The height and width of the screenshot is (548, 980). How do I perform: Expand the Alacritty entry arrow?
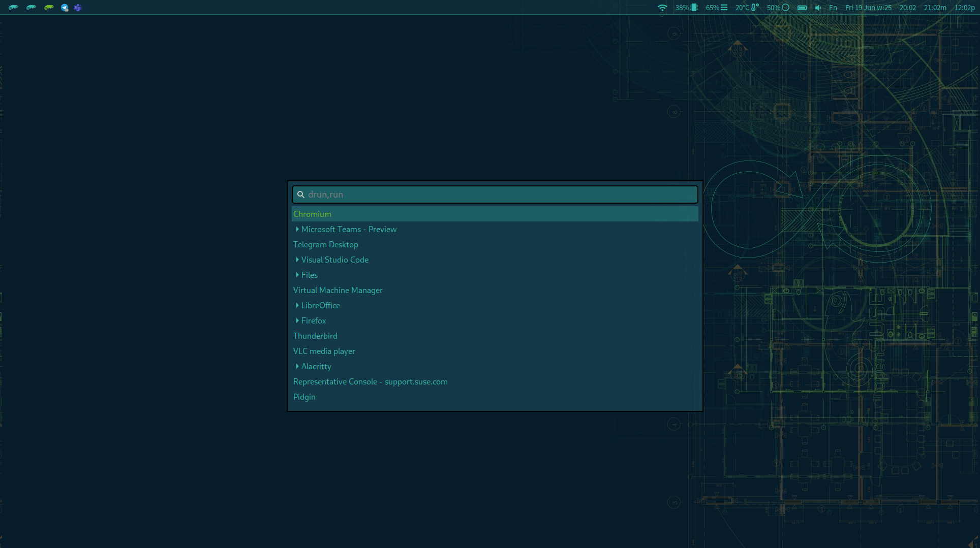(297, 367)
